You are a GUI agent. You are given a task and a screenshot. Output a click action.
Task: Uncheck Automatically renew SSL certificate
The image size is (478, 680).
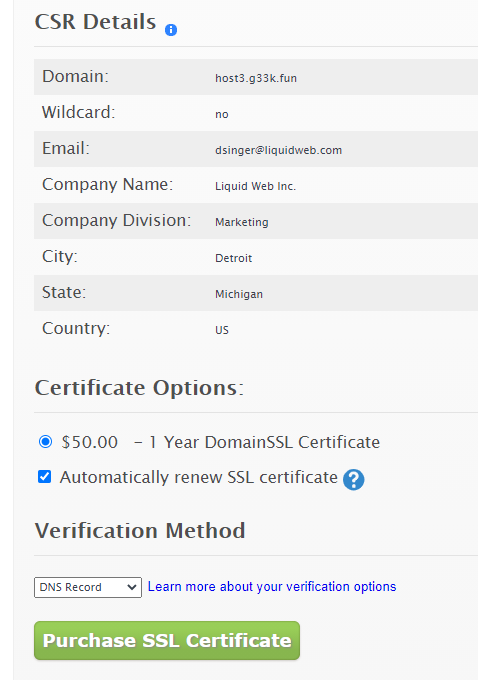[45, 477]
